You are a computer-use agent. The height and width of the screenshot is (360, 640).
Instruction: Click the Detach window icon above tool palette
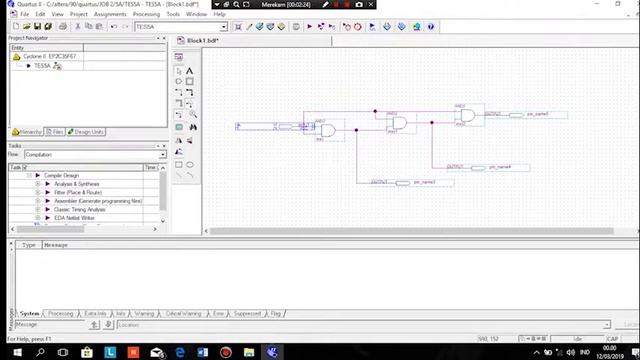[x=179, y=57]
